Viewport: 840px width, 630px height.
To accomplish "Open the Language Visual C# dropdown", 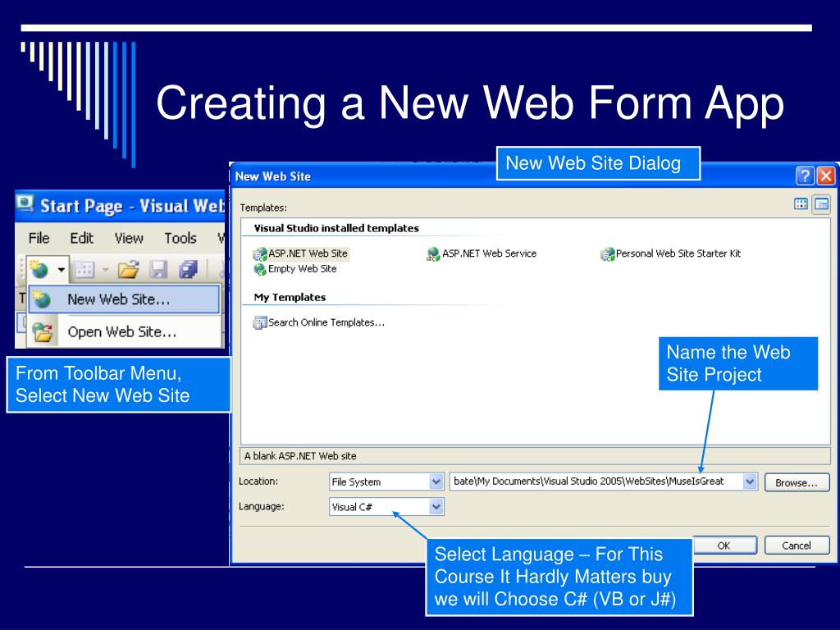I will [386, 506].
